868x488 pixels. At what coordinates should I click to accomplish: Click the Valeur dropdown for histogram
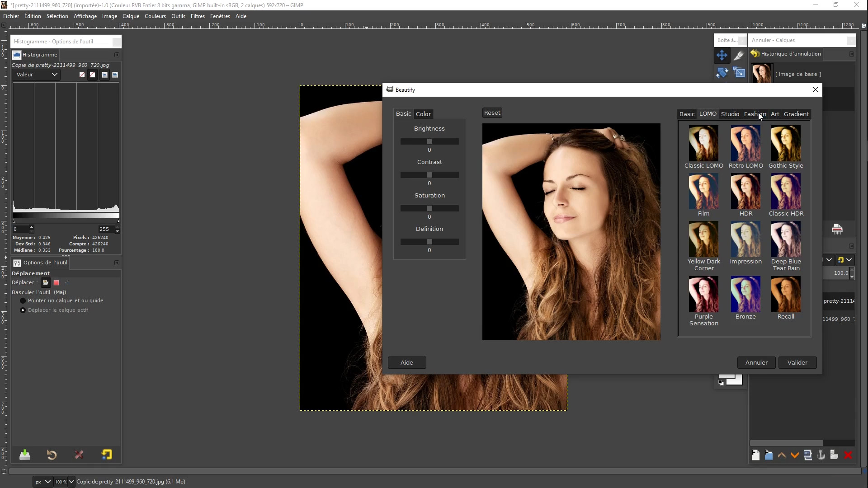pyautogui.click(x=34, y=74)
